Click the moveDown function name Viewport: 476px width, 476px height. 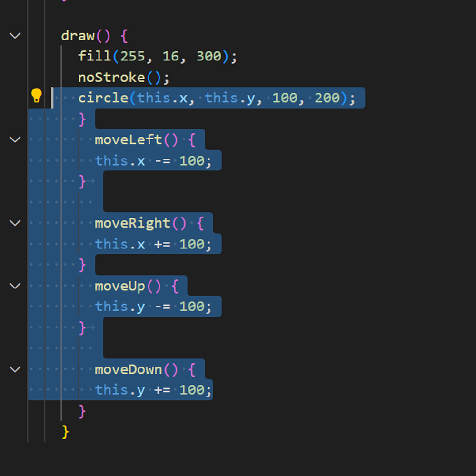[129, 369]
